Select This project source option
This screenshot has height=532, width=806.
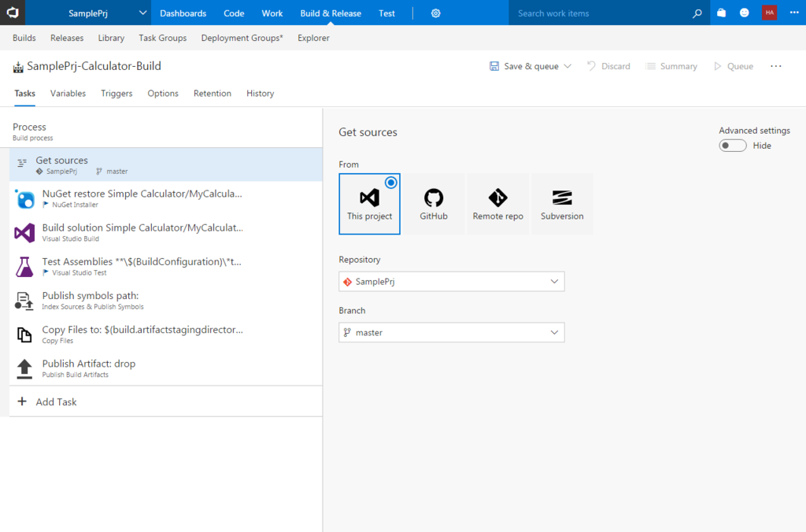(369, 204)
